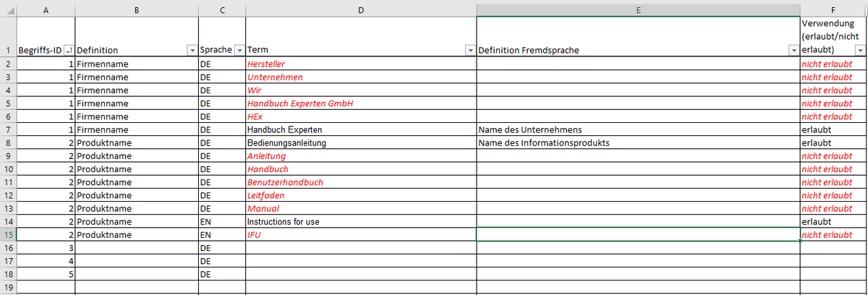Click the cell 'Instructions for use'
Image resolution: width=868 pixels, height=295 pixels.
(361, 221)
